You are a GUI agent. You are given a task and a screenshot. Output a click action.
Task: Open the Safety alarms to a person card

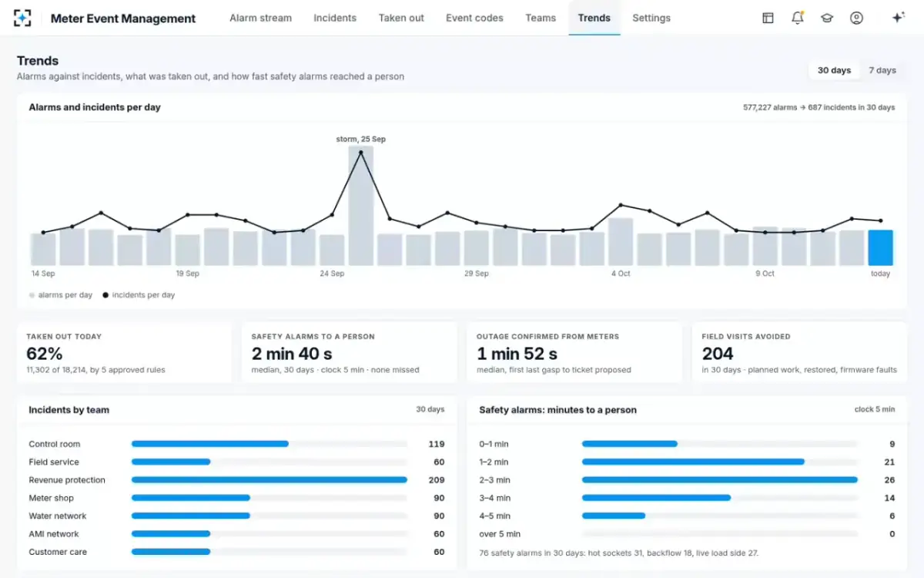[x=350, y=353]
